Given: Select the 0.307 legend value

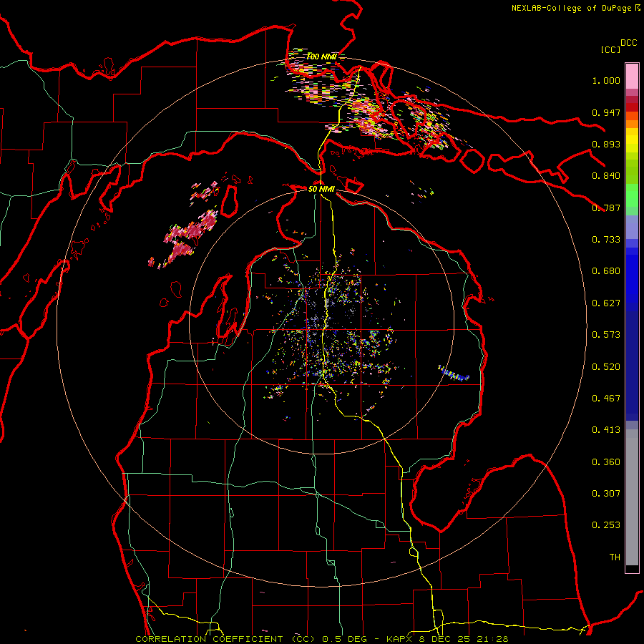Looking at the screenshot, I should click(606, 494).
